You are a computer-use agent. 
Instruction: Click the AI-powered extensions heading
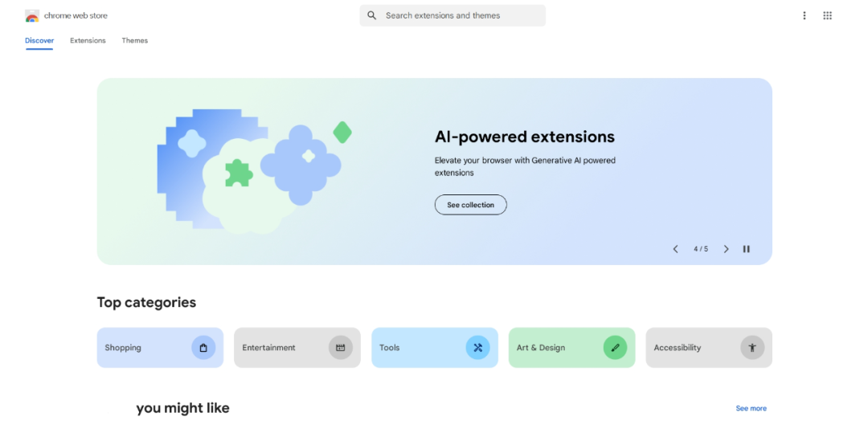click(524, 137)
